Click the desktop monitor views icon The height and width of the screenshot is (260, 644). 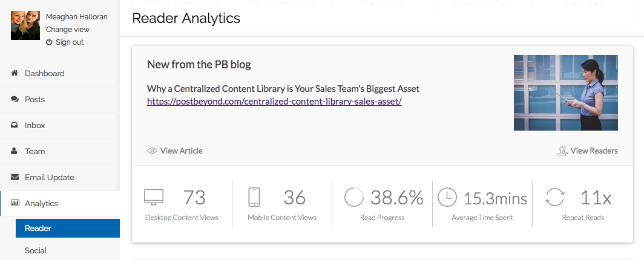[154, 198]
